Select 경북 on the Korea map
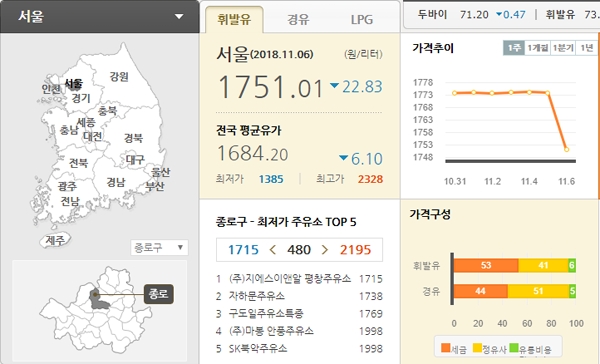Image resolution: width=600 pixels, height=364 pixels. [x=134, y=138]
